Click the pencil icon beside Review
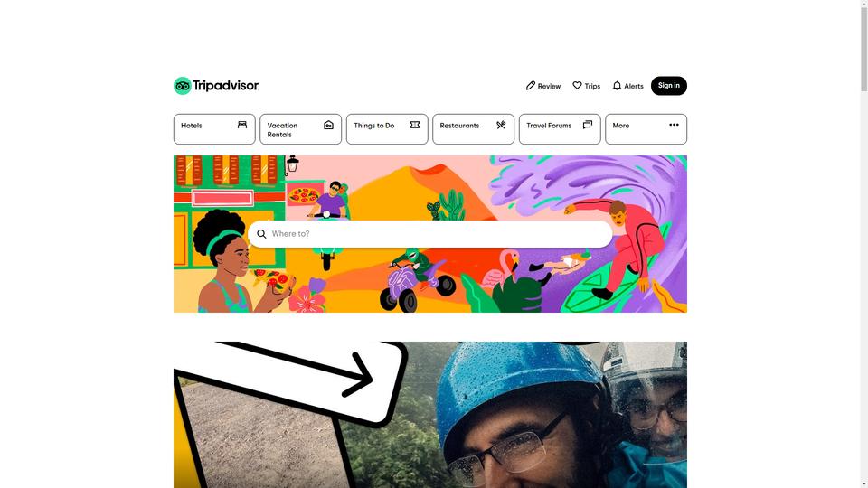868x488 pixels. click(x=531, y=85)
